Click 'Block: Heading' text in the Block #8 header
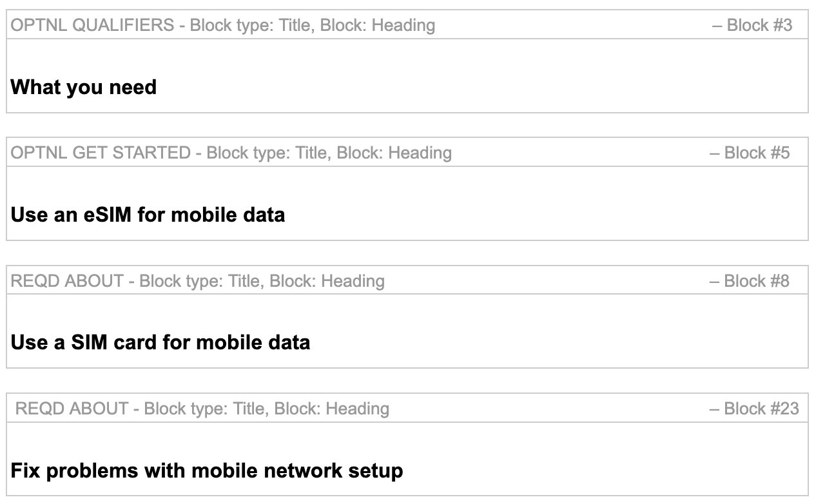The image size is (816, 504). (x=327, y=281)
